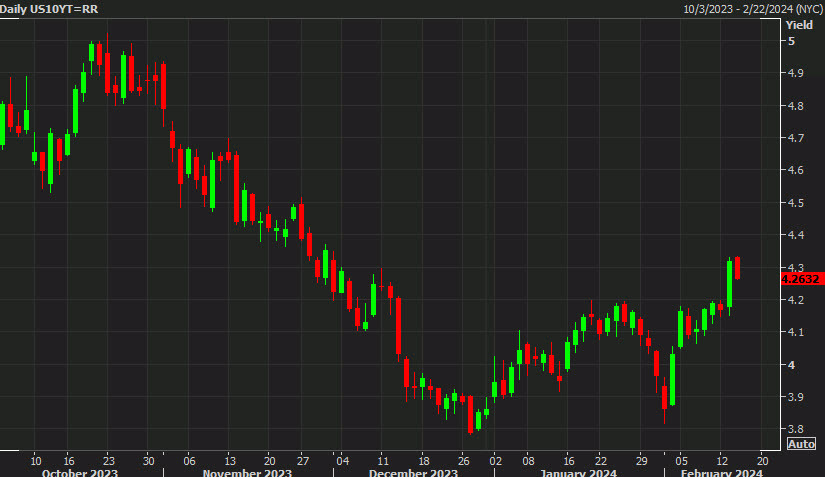The image size is (825, 477).
Task: Click the Yield axis header
Action: pyautogui.click(x=799, y=25)
